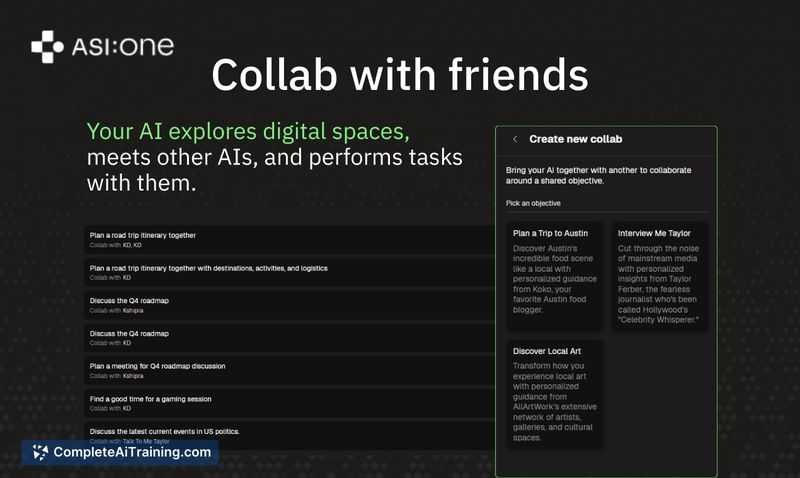The height and width of the screenshot is (478, 800).
Task: Click the 'Bring your AI together' description text
Action: [598, 175]
